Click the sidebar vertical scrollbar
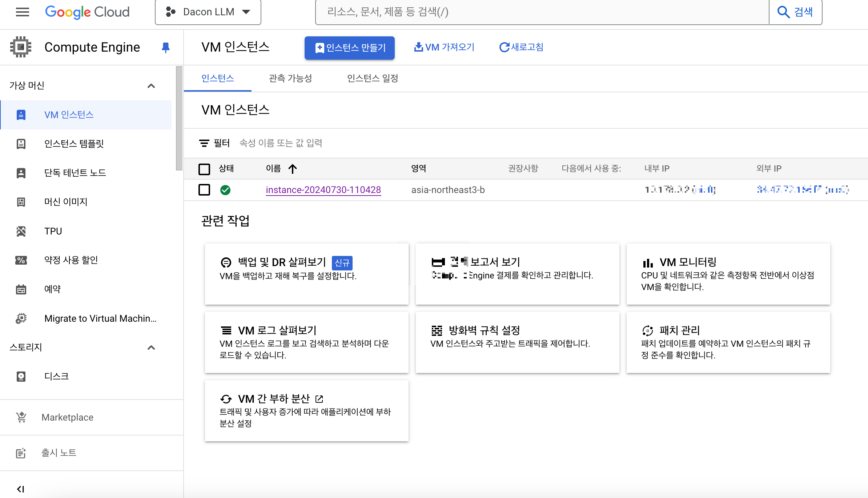Screen dimensions: 868x498 point(179,119)
